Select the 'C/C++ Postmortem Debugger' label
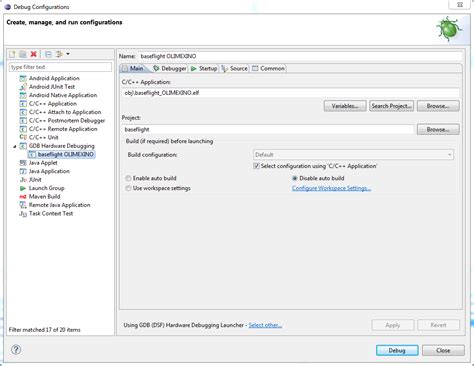474x366 pixels. 67,121
